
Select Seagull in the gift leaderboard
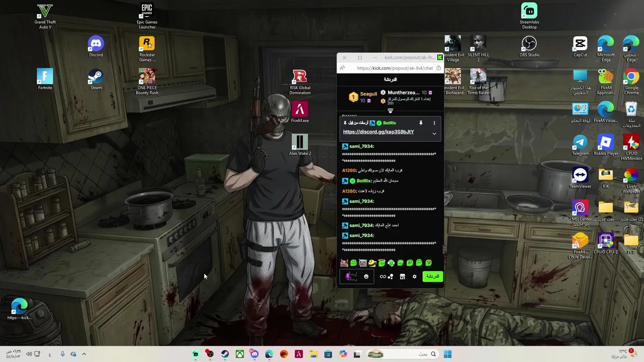click(x=363, y=97)
